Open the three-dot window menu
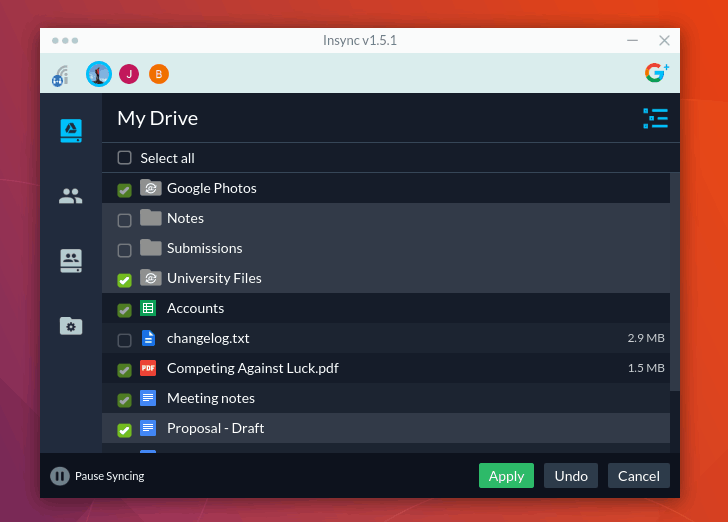This screenshot has height=522, width=728. click(65, 41)
